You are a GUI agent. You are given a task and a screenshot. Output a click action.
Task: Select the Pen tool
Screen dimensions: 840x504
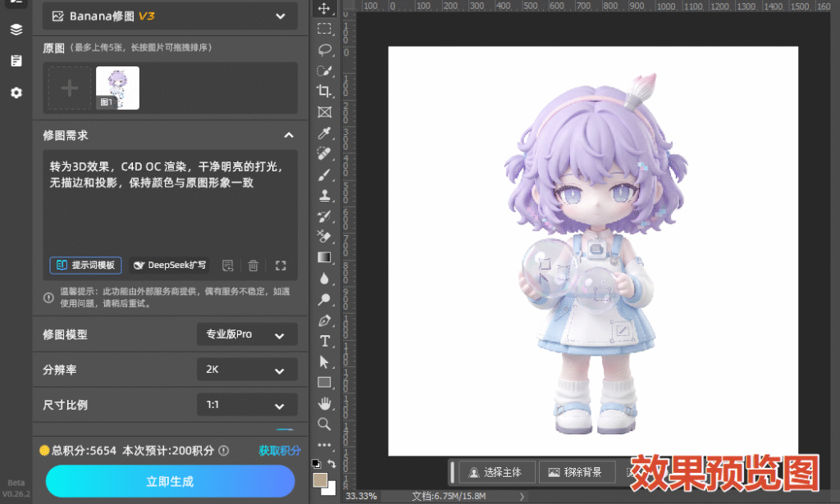(324, 320)
